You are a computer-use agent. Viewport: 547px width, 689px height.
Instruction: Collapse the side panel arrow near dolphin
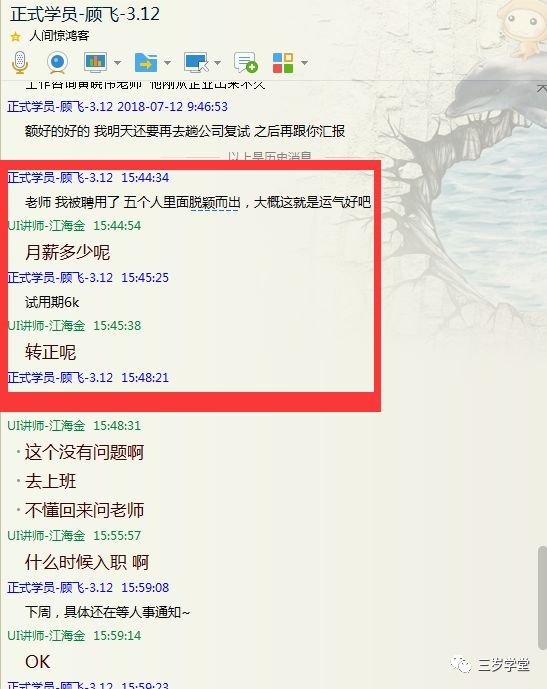point(542,89)
